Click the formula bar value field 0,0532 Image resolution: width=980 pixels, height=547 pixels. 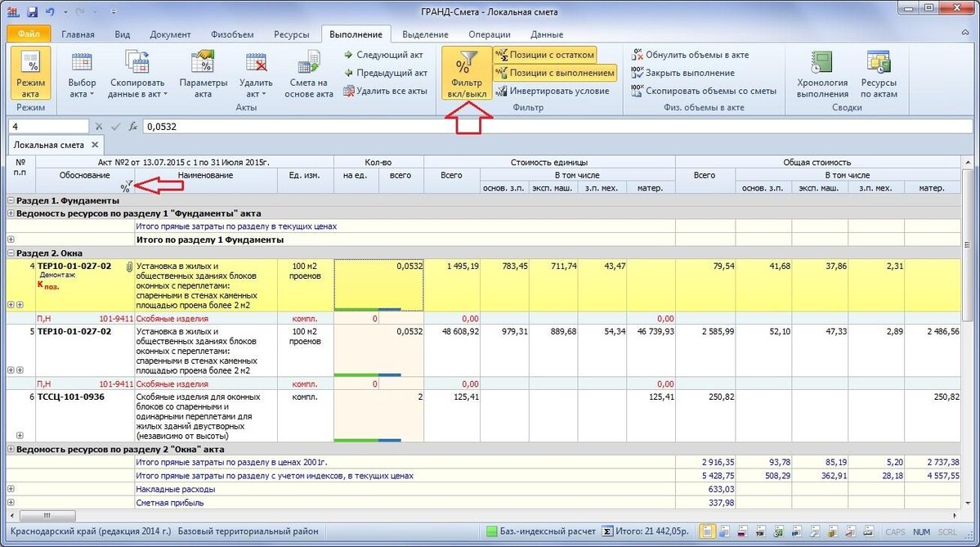click(x=557, y=126)
